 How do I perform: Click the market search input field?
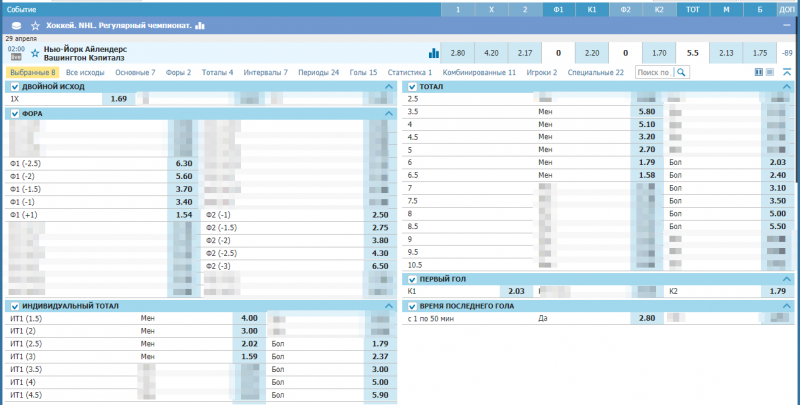[x=654, y=73]
